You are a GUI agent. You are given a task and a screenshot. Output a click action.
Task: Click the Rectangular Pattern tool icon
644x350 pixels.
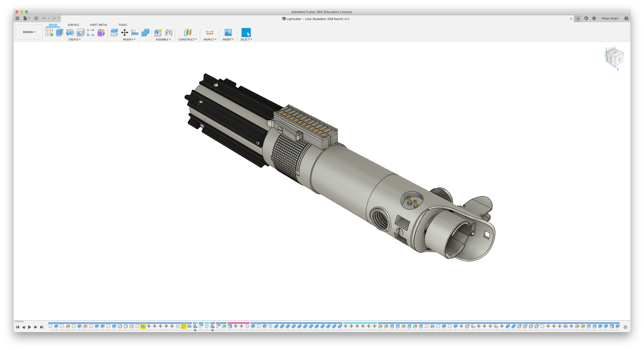(90, 33)
